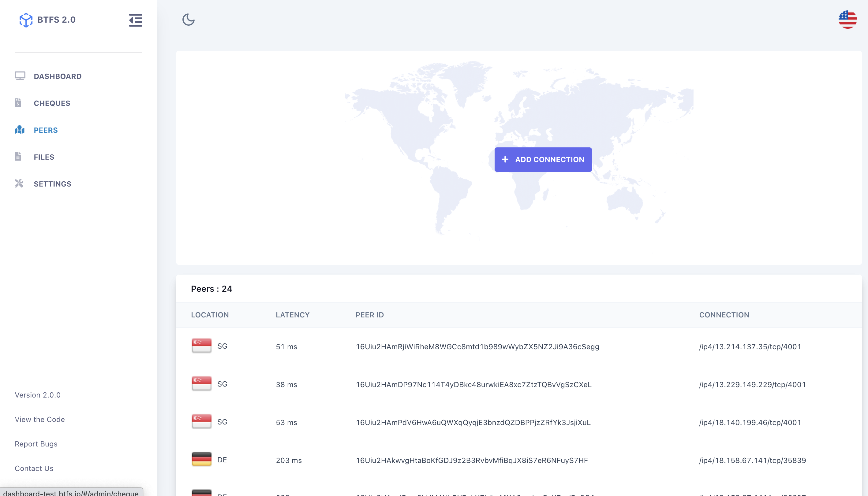Viewport: 868px width, 496px height.
Task: Open the CHEQUES menu item
Action: (52, 103)
